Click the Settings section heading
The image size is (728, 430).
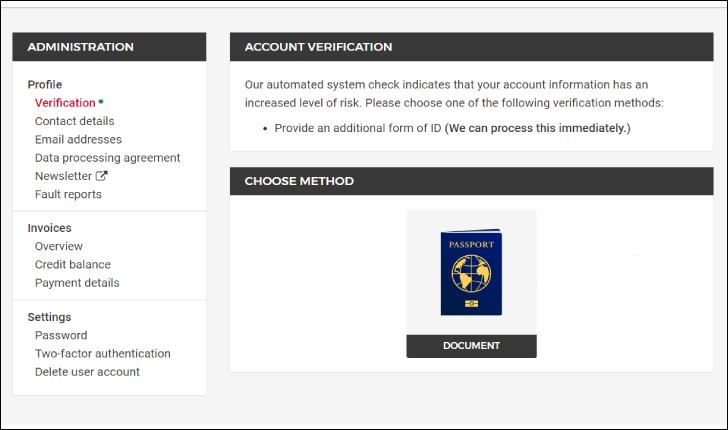49,317
